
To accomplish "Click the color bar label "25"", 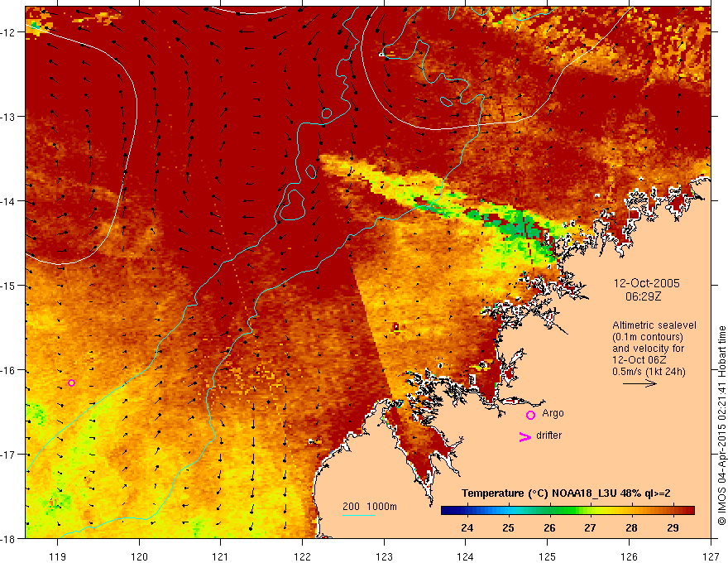I will (x=509, y=527).
